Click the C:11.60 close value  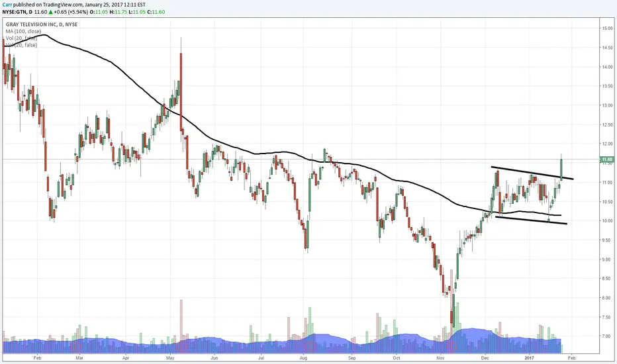pyautogui.click(x=156, y=12)
